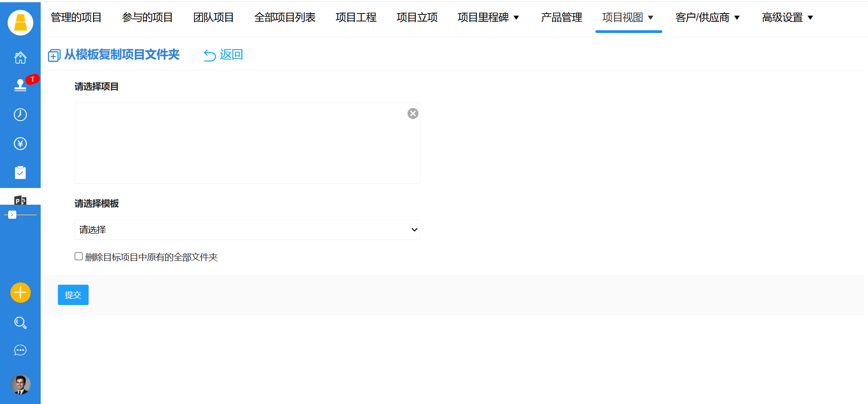Expand the 高级设置 dropdown menu
868x404 pixels.
[x=787, y=18]
